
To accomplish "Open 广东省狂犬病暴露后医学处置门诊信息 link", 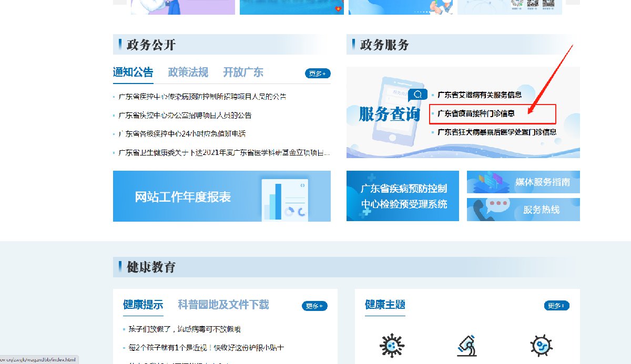I will 497,132.
